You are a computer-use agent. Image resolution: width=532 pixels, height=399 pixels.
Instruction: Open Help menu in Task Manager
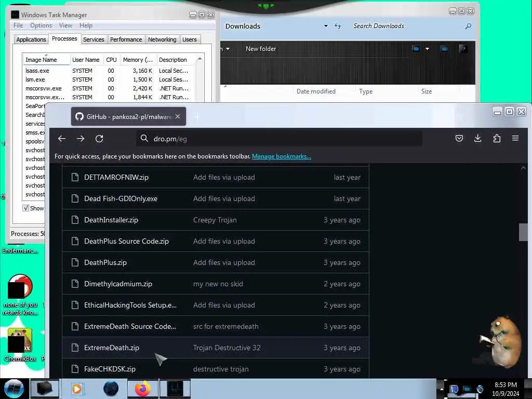86,25
